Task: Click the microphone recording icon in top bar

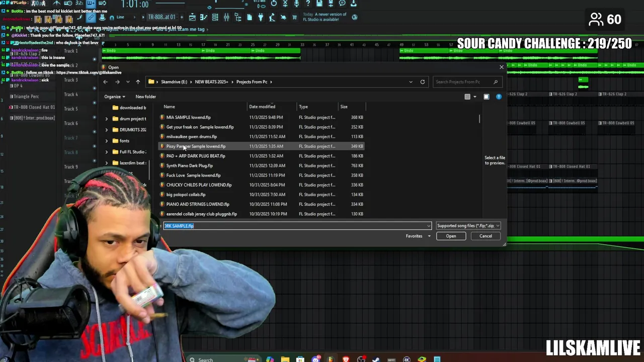Action: tap(296, 4)
